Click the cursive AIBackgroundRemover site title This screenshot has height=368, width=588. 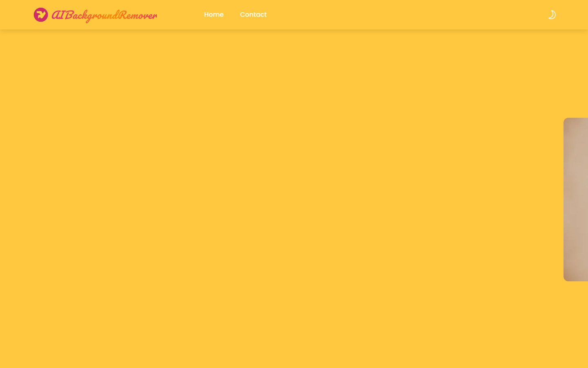point(104,15)
